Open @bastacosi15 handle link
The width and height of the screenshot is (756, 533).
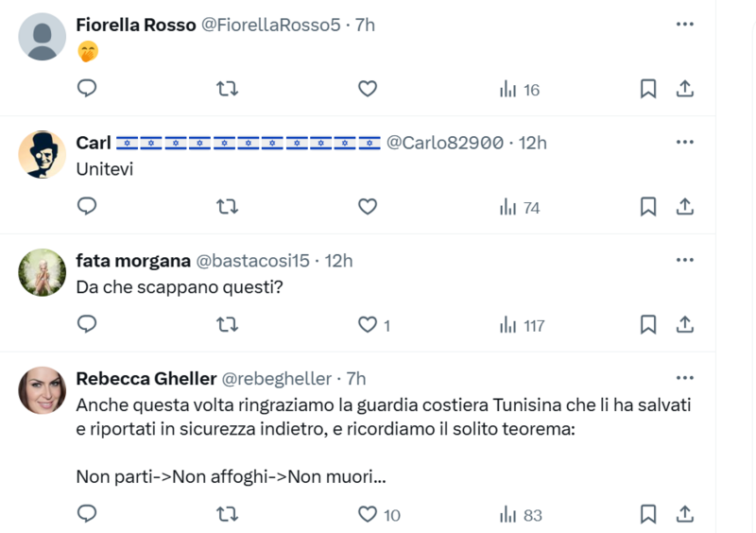coord(253,261)
